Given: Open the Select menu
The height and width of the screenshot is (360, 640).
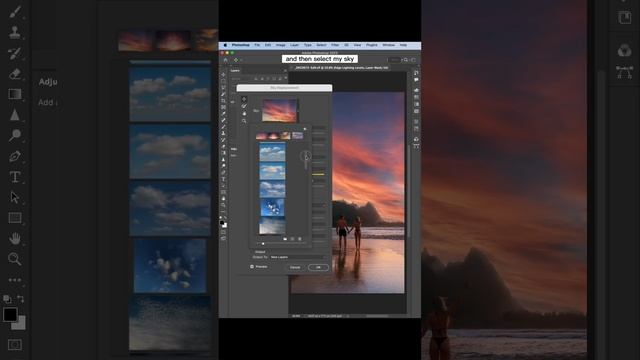Looking at the screenshot, I should (321, 45).
